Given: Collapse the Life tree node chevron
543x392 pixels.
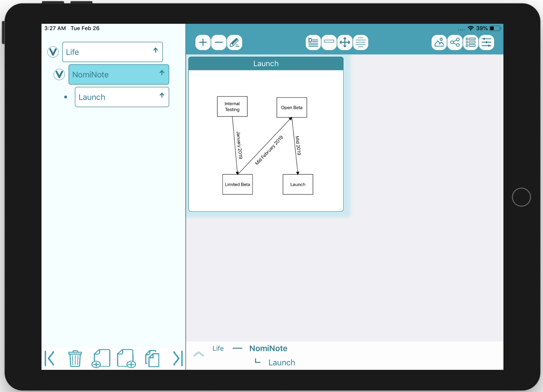Looking at the screenshot, I should [53, 52].
